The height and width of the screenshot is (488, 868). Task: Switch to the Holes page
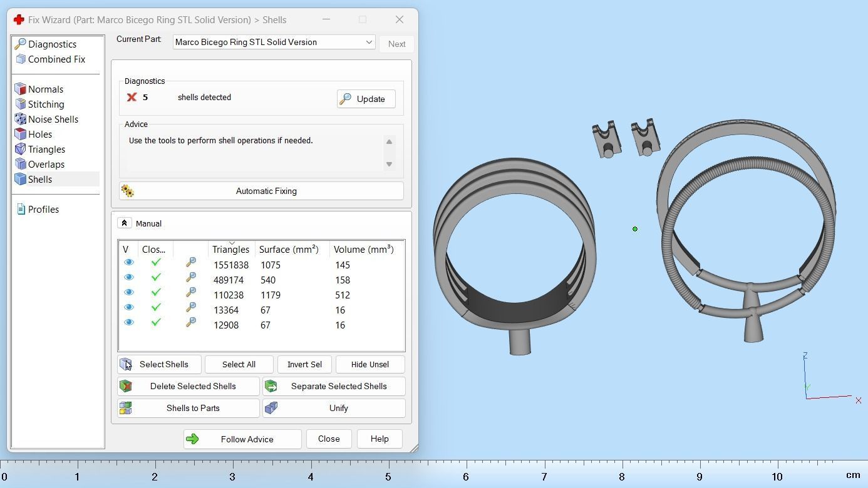point(40,134)
